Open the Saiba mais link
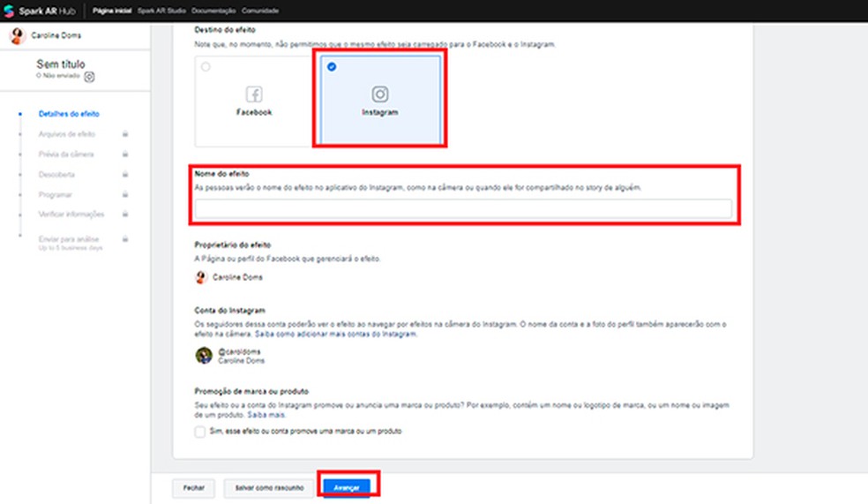 [266, 415]
